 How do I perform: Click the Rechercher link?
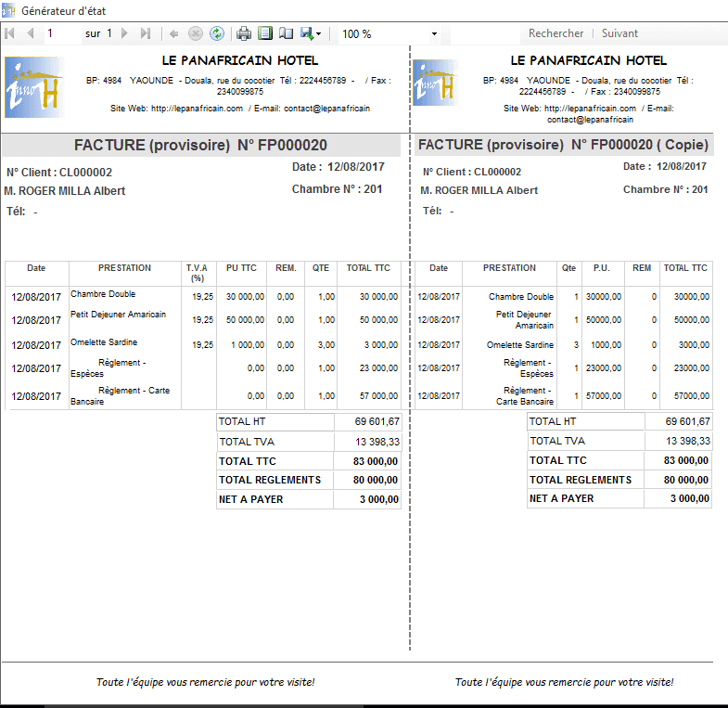(x=556, y=33)
